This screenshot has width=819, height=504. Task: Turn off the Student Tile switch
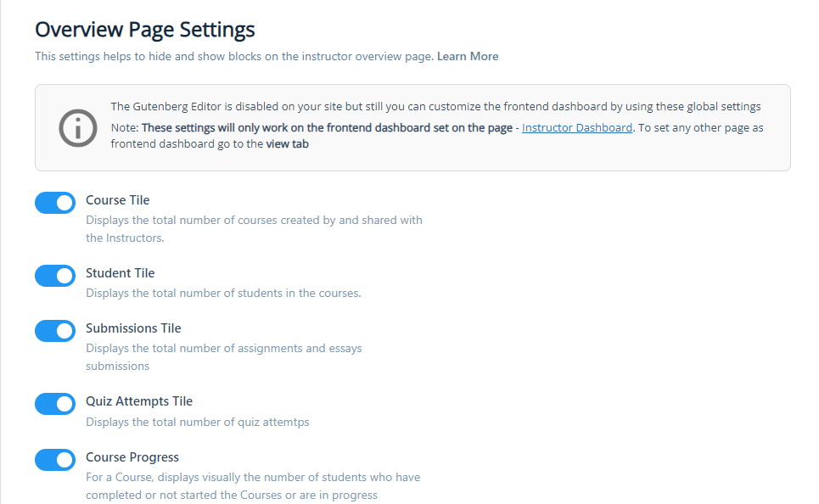[x=55, y=276]
